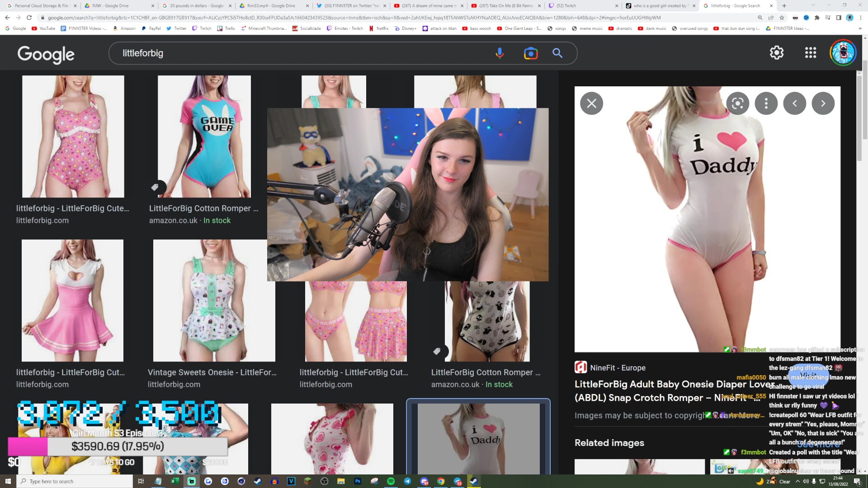Image resolution: width=868 pixels, height=488 pixels.
Task: Open browser zoom magnifier in address bar
Action: tap(760, 18)
